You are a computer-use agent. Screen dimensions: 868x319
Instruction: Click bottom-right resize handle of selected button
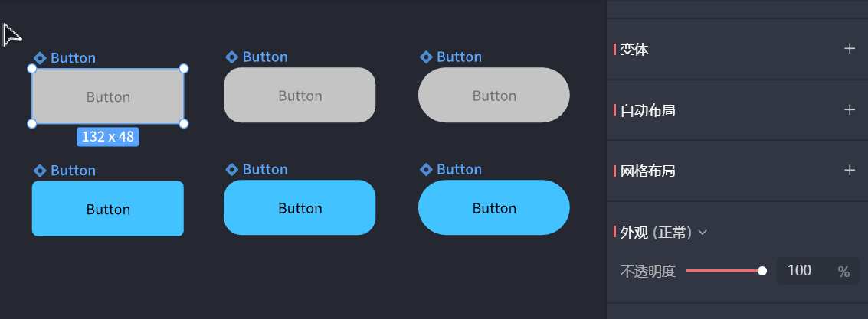pos(184,124)
